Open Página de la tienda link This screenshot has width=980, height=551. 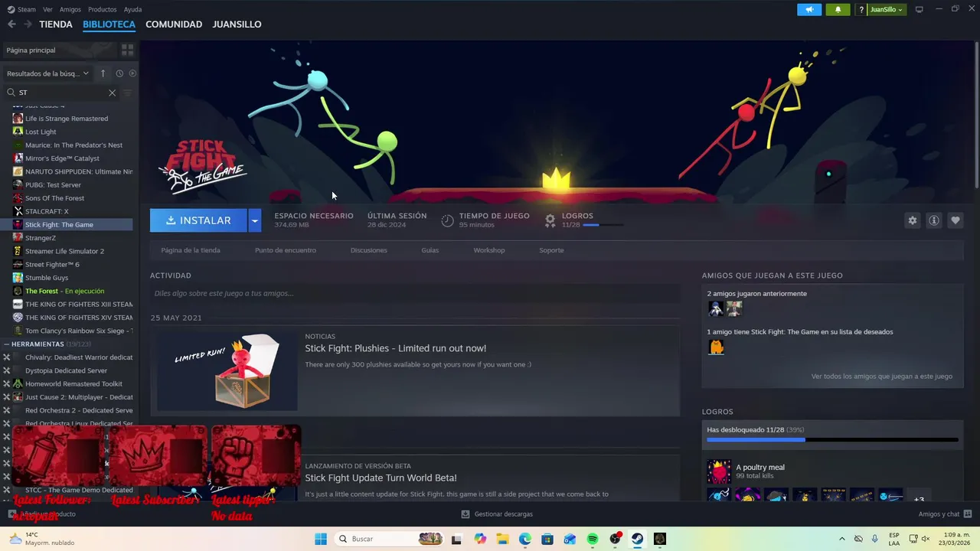[191, 250]
